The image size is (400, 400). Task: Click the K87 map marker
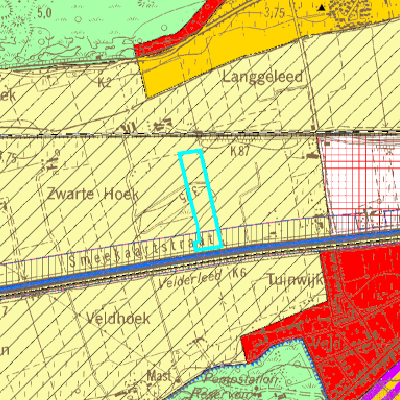(240, 151)
